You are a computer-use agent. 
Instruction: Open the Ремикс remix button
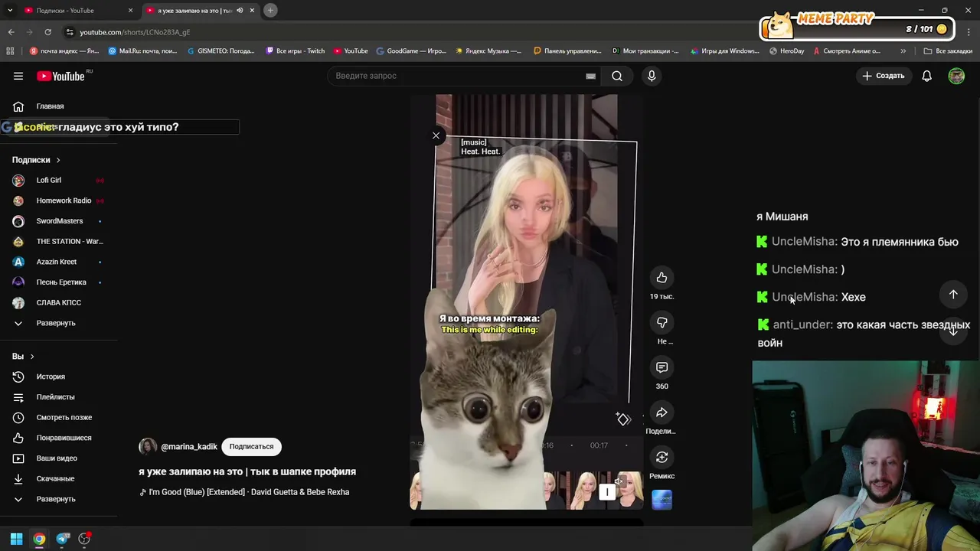click(x=661, y=458)
